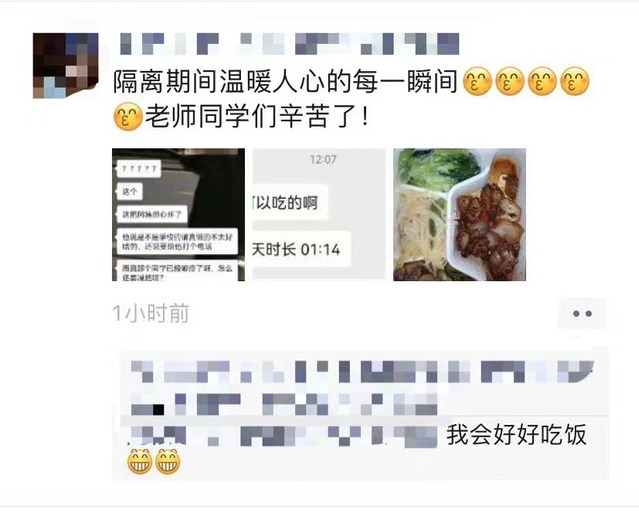Viewport: 639px width, 523px height.
Task: Click the second blurred comment line
Action: (284, 404)
